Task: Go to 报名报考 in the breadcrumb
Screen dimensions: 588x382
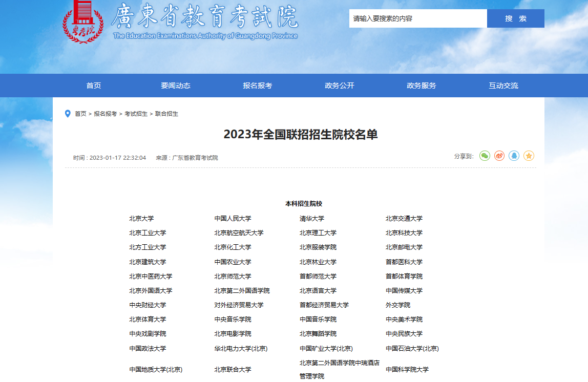Action: [106, 114]
